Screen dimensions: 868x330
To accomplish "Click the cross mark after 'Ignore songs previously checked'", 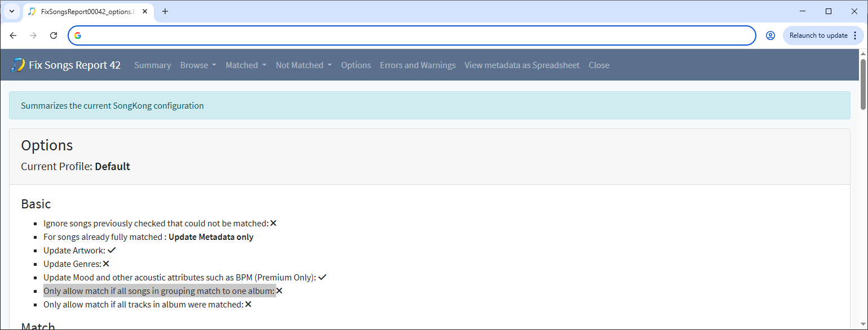I will (273, 223).
